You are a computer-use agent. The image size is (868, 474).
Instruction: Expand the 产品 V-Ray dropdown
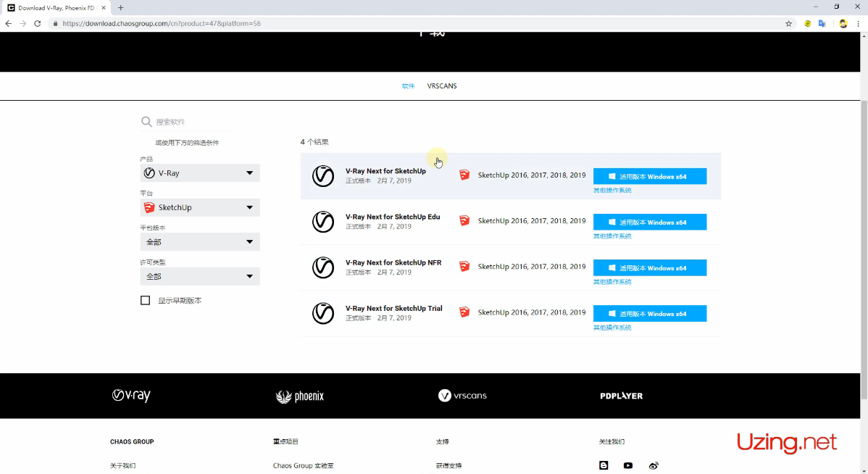point(200,172)
